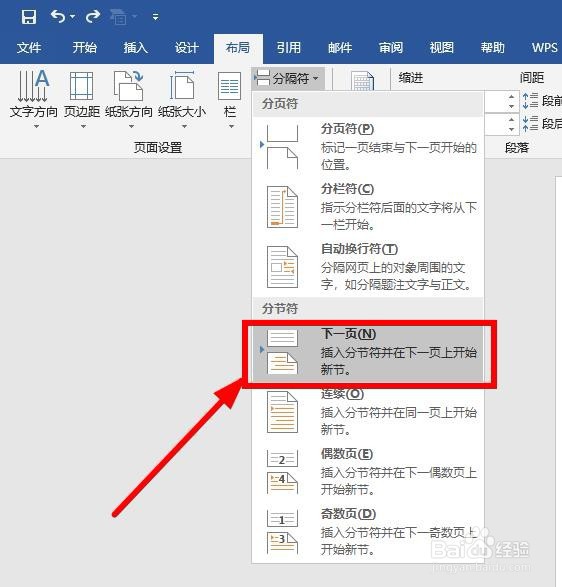The image size is (562, 587).
Task: Switch to the 帮助 ribbon tab
Action: (x=493, y=48)
